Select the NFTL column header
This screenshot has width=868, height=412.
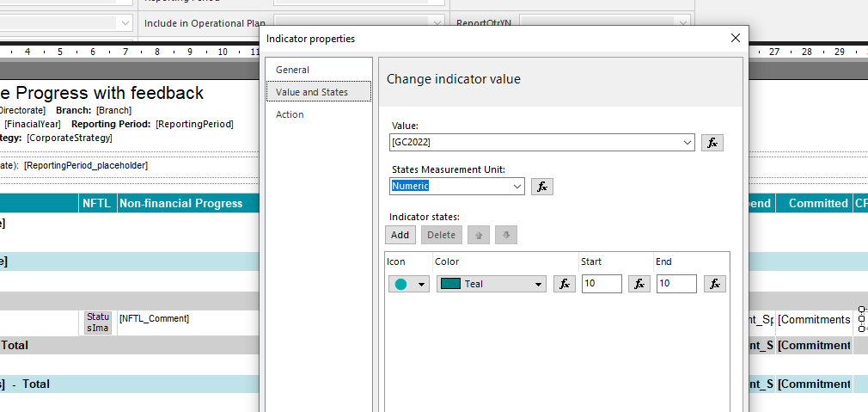(97, 203)
